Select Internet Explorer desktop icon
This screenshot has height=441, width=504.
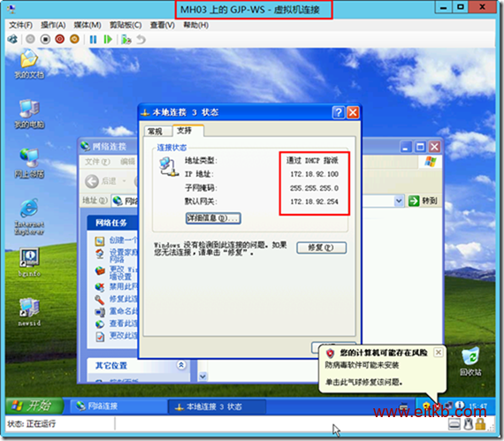tap(29, 217)
